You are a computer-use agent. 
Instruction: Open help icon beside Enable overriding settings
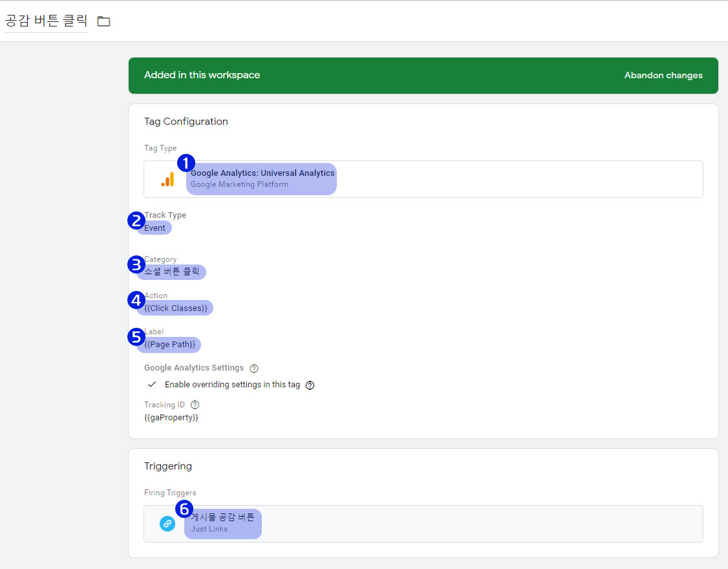[x=310, y=385]
